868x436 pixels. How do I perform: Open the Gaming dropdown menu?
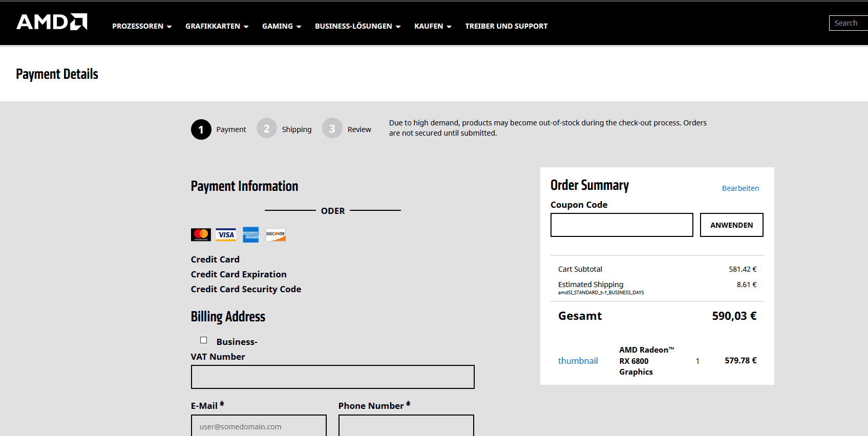pos(282,26)
